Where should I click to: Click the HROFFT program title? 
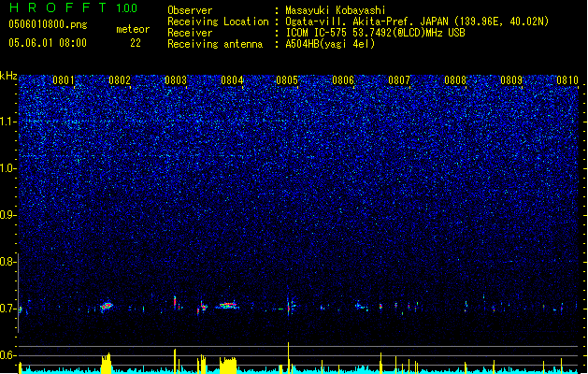click(57, 7)
